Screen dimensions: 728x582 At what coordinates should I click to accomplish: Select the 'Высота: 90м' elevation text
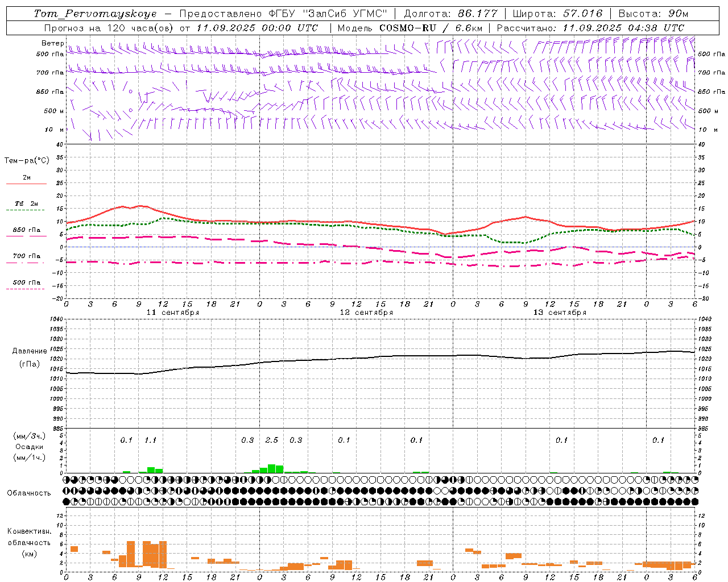[x=653, y=14]
